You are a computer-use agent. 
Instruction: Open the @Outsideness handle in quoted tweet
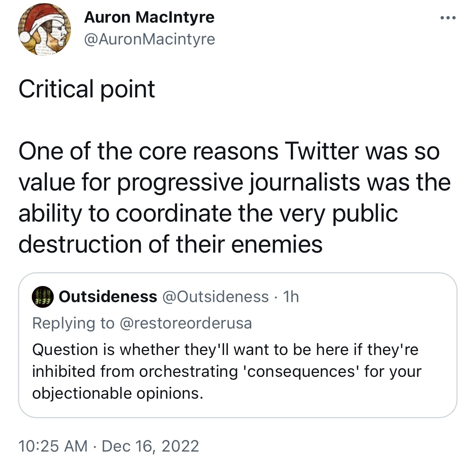coord(216,296)
